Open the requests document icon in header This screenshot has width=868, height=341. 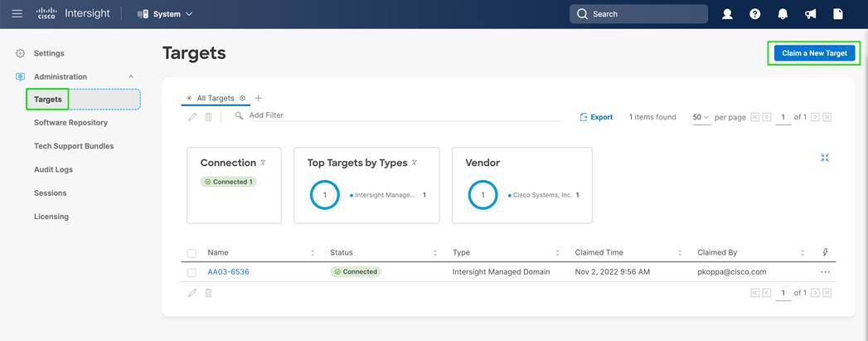point(838,14)
